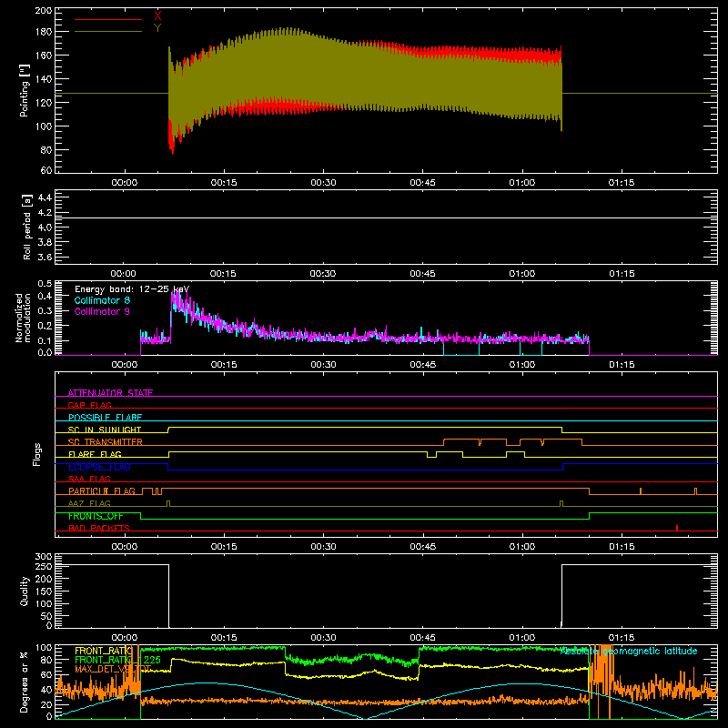728x728 pixels.
Task: Select the 'Energy band: 12-25 keV' text
Action: coord(132,289)
